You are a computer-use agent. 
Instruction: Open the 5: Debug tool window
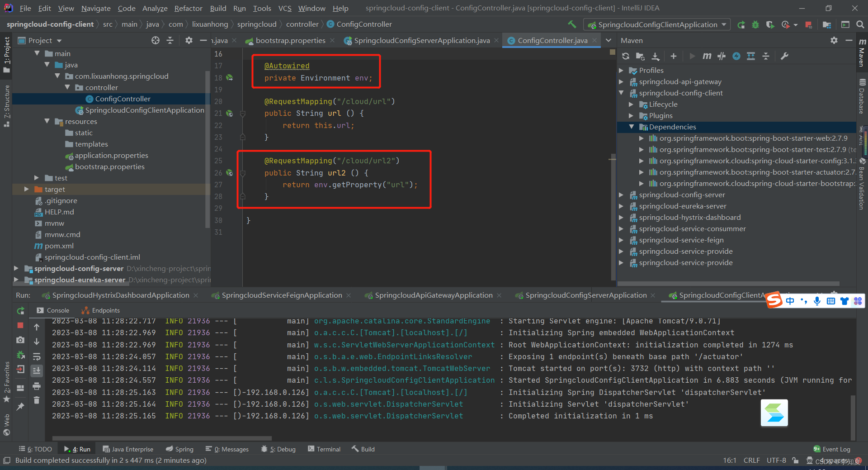tap(278, 449)
